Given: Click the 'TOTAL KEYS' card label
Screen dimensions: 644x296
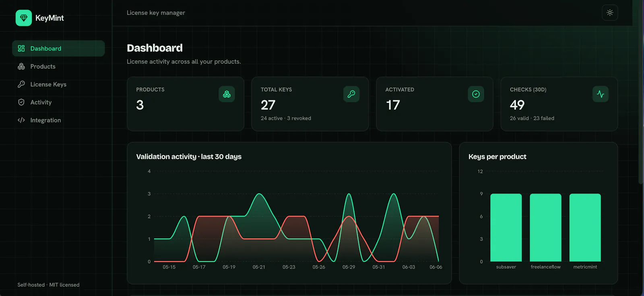Looking at the screenshot, I should click(276, 90).
